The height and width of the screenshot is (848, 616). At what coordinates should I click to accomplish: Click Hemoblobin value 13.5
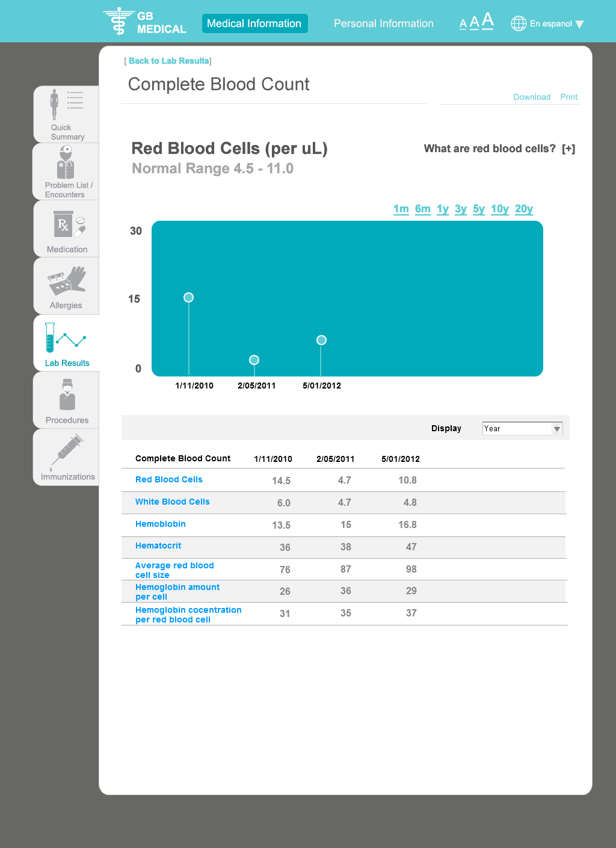tap(281, 525)
